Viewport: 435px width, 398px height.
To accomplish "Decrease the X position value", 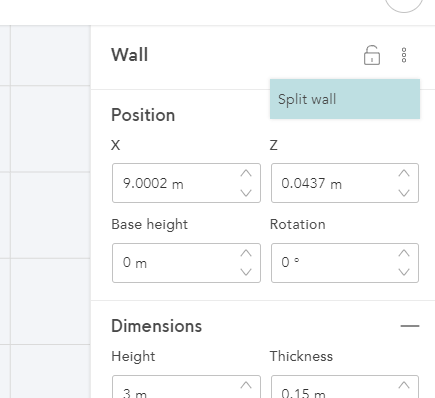I will click(x=246, y=193).
